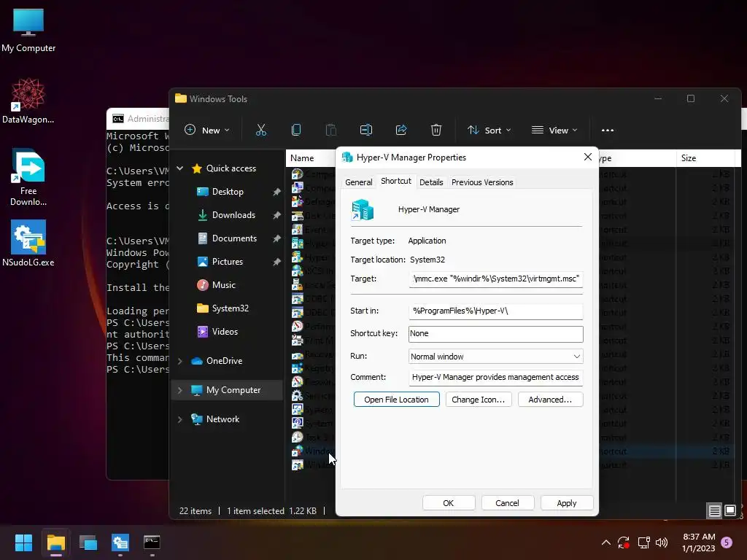Click the Change Icon... button
747x560 pixels.
tap(479, 400)
